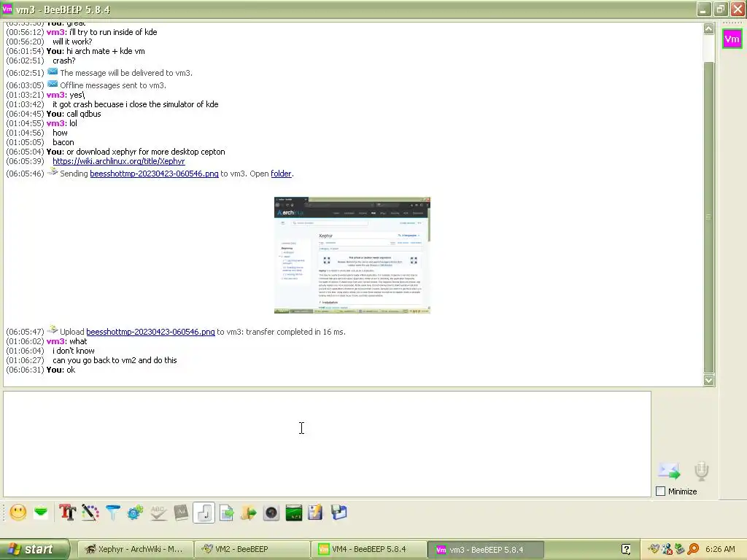Open the emoticons smiley picker
Image resolution: width=747 pixels, height=560 pixels.
[x=18, y=513]
